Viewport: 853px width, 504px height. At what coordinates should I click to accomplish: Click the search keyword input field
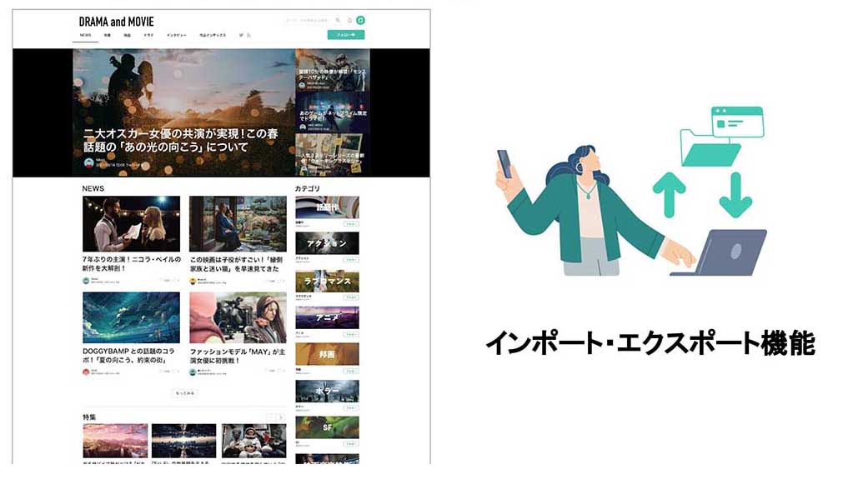[x=308, y=20]
